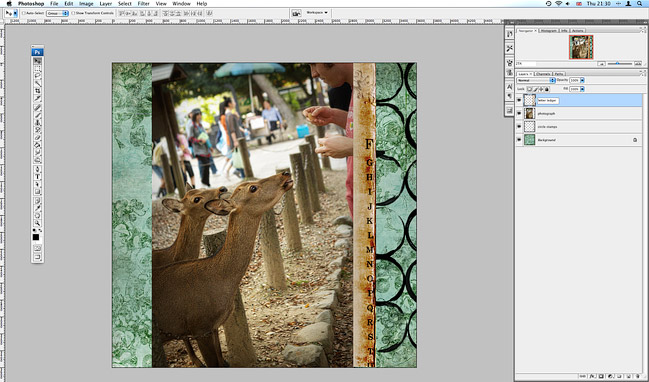649x382 pixels.
Task: Select the Eraser tool
Action: click(37, 137)
